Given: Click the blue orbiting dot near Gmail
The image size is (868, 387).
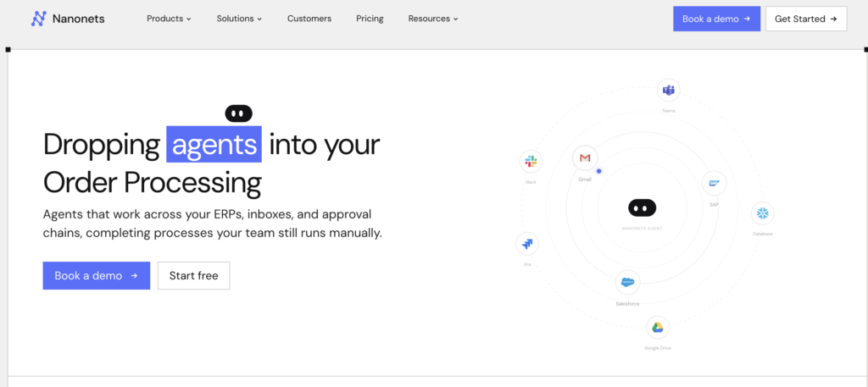Looking at the screenshot, I should tap(599, 171).
